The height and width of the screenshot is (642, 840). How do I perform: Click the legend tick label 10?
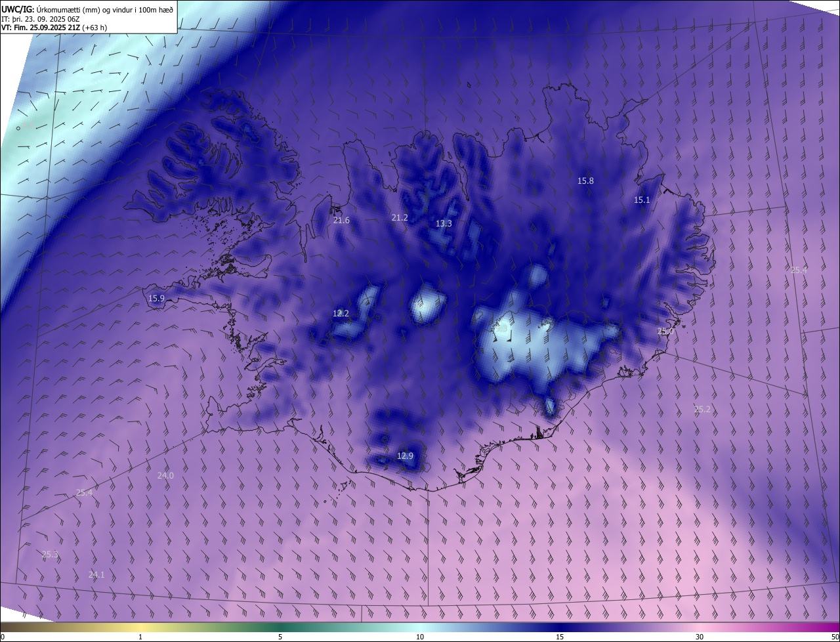click(x=420, y=637)
